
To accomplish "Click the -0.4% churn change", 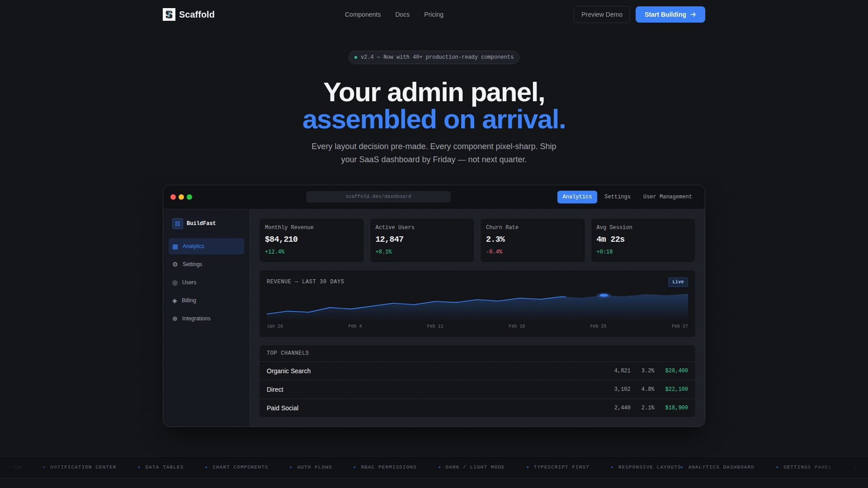I will click(494, 252).
